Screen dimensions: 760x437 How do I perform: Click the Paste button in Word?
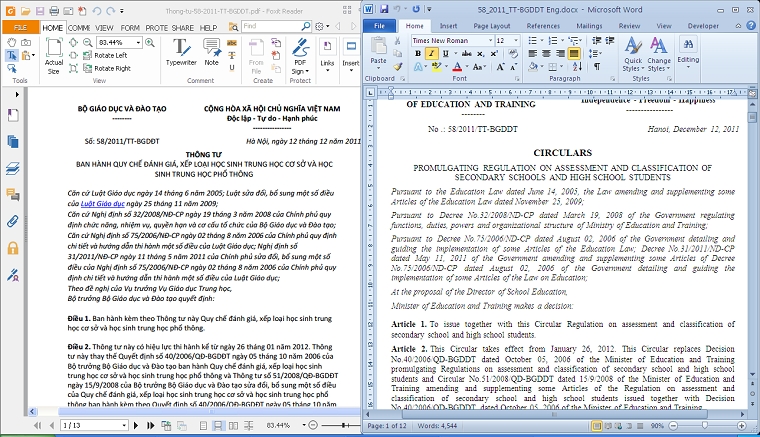378,51
